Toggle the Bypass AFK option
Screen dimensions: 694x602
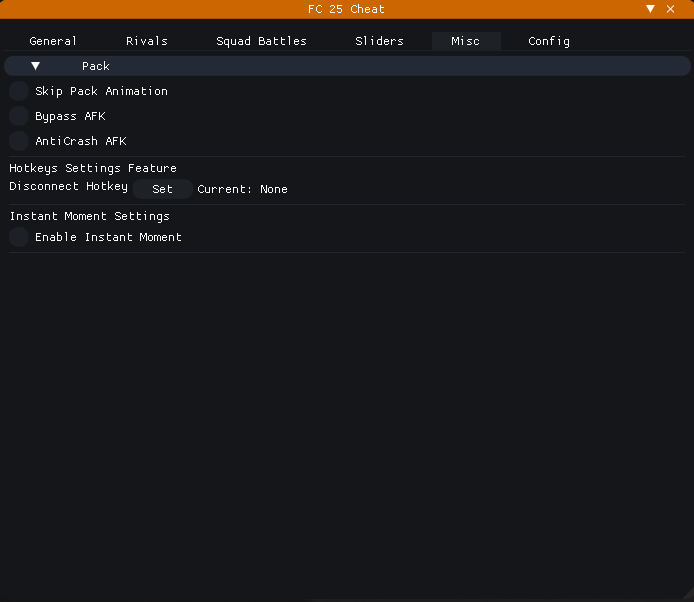(19, 116)
